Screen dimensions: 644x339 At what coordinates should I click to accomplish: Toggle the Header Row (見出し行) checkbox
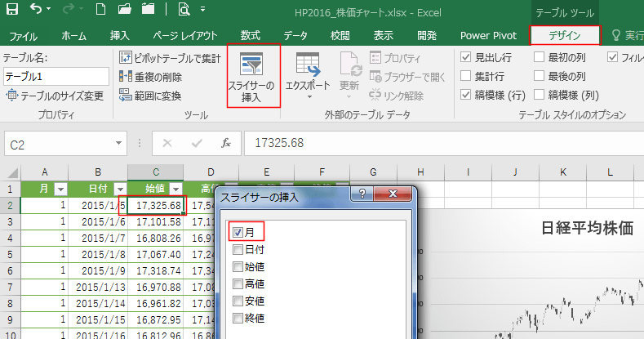[x=465, y=57]
